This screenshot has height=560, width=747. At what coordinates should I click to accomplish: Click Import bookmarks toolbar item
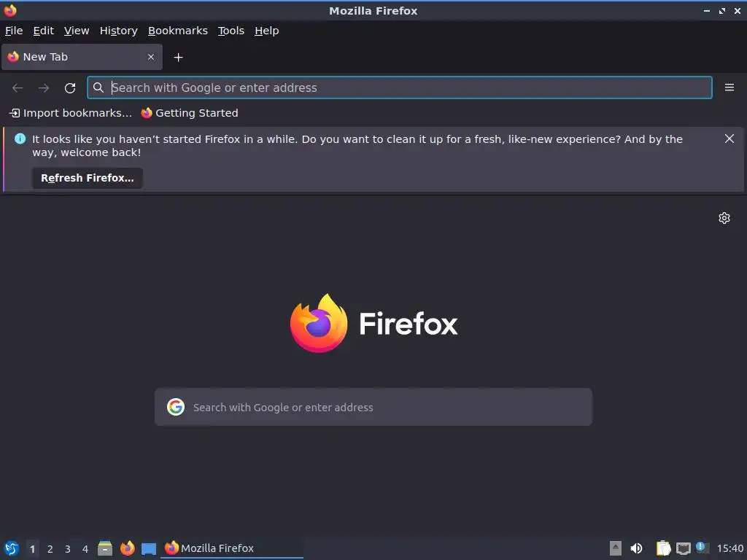point(71,113)
